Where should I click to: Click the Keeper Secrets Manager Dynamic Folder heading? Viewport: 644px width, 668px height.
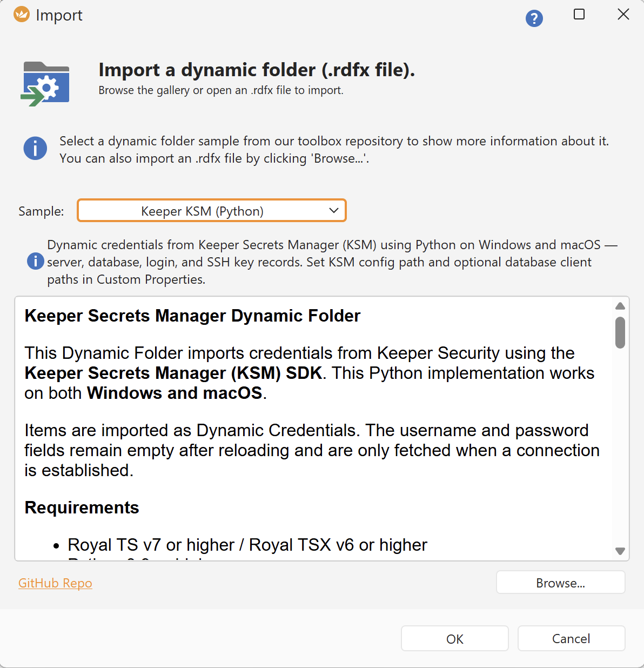(192, 316)
